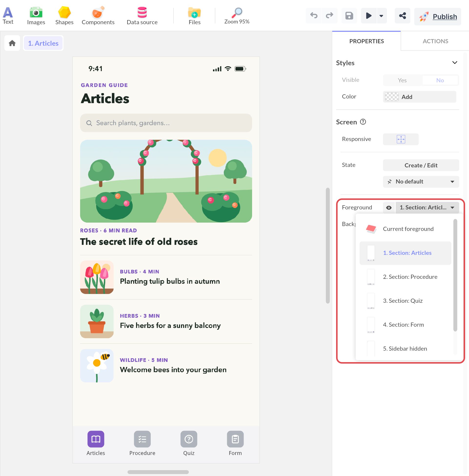Click the Create / Edit state button
Screen dimensions: 469x476
pyautogui.click(x=421, y=165)
